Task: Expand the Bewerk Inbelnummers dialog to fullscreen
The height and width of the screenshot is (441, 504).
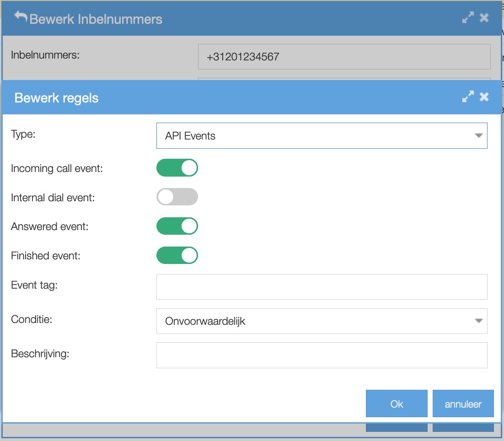Action: pyautogui.click(x=468, y=18)
